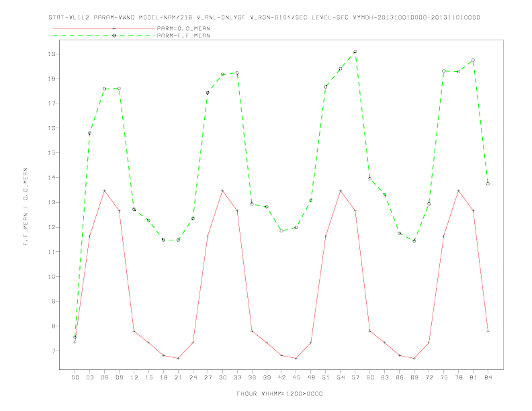Screen dimensions: 532x411
Task: Click x-axis tick label 21
Action: point(178,377)
